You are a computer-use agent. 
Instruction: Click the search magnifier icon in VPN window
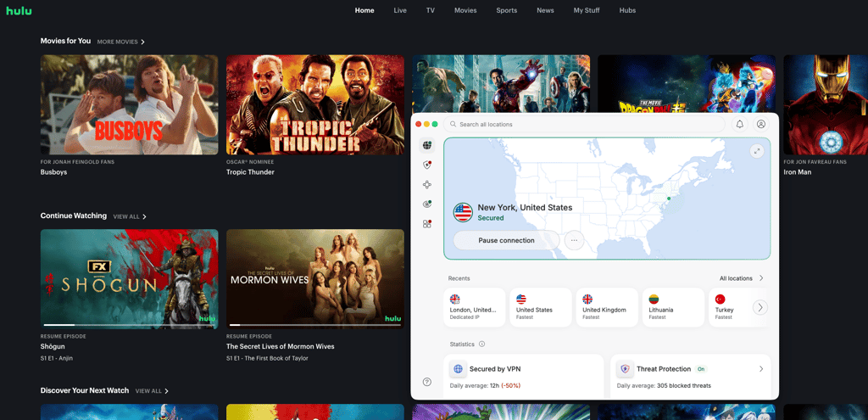click(453, 124)
